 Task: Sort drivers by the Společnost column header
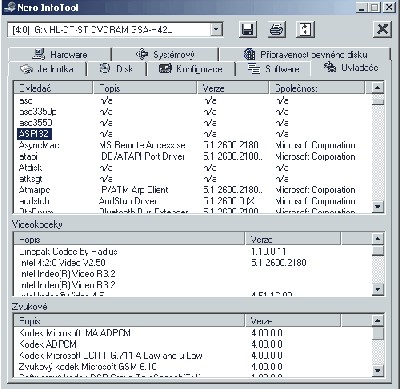[x=317, y=88]
